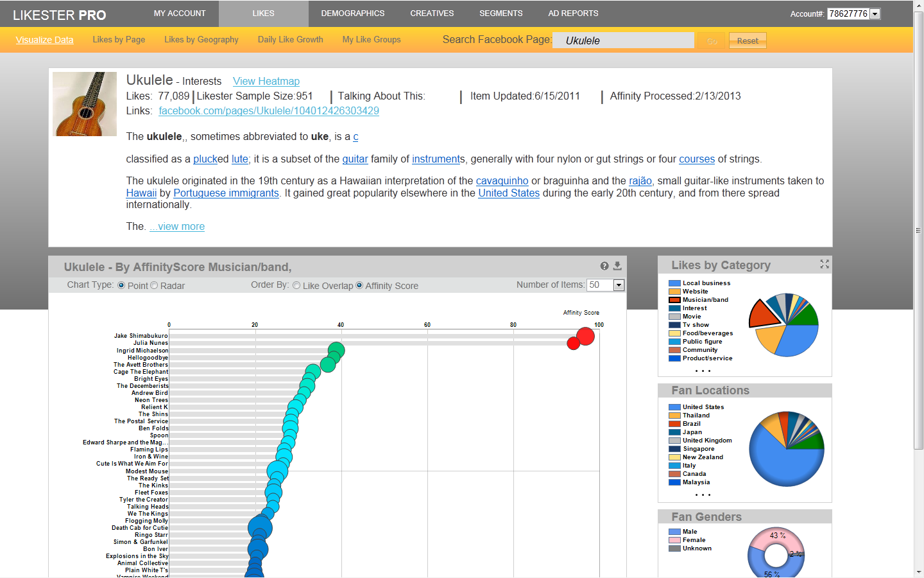Image resolution: width=924 pixels, height=578 pixels.
Task: Click the United States legend swatch
Action: 674,407
